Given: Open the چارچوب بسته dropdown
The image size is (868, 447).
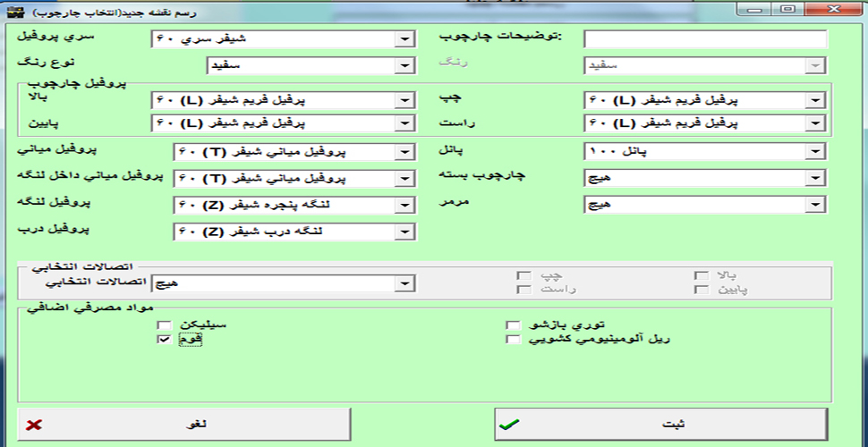Looking at the screenshot, I should 814,179.
